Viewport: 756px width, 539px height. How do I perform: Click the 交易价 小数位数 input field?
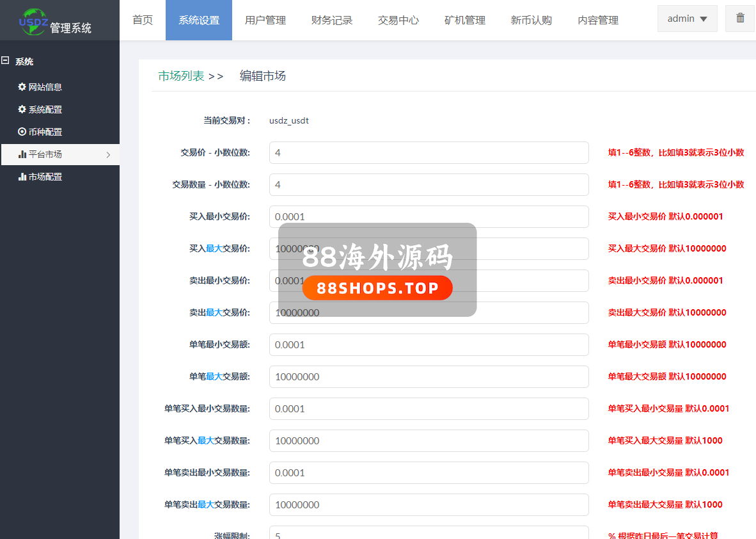pos(429,153)
